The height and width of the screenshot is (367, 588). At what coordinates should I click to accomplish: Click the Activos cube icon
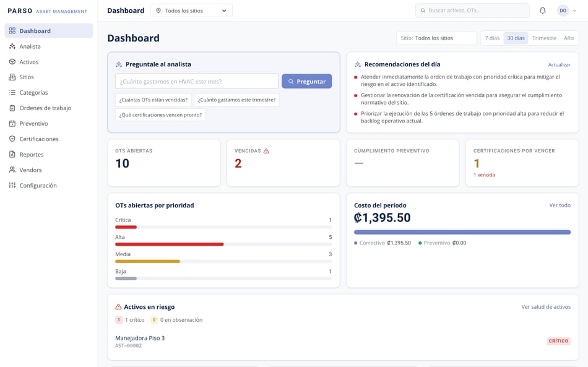pyautogui.click(x=12, y=61)
